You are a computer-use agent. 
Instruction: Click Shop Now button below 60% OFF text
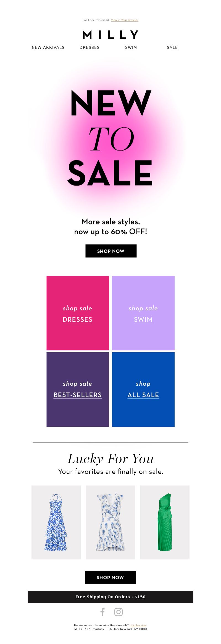(x=111, y=251)
